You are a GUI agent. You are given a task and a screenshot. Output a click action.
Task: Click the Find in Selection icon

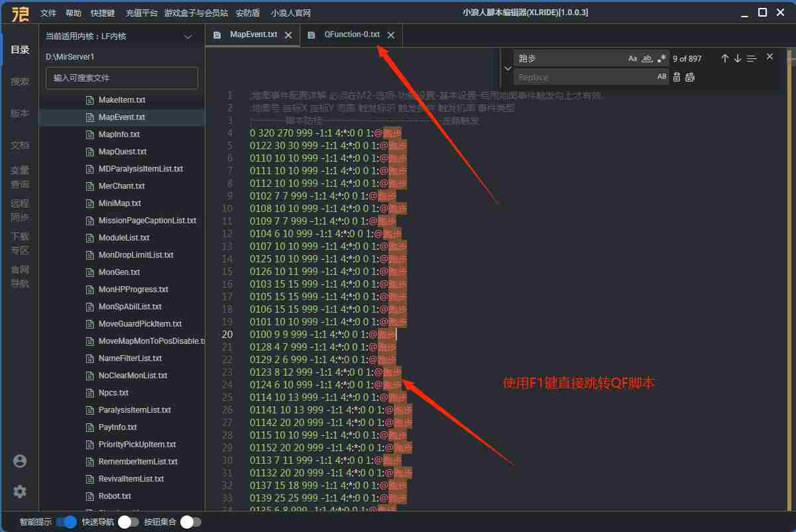(x=751, y=58)
